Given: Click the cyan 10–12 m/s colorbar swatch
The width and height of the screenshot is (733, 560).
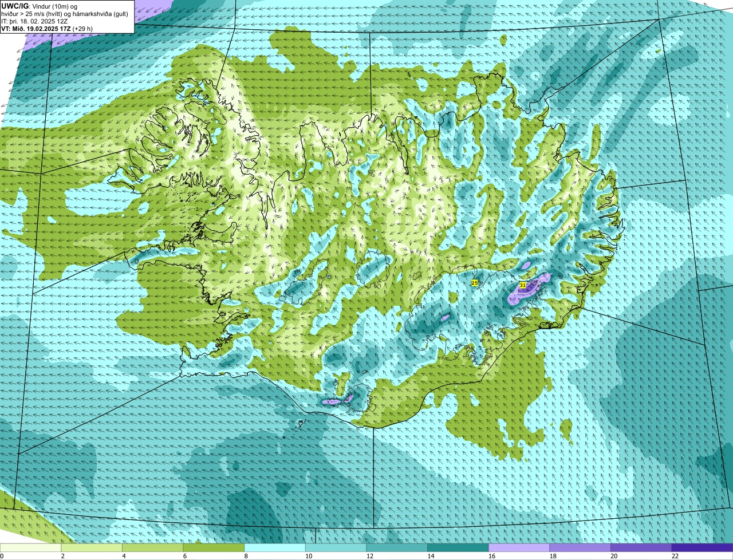Looking at the screenshot, I should point(336,547).
